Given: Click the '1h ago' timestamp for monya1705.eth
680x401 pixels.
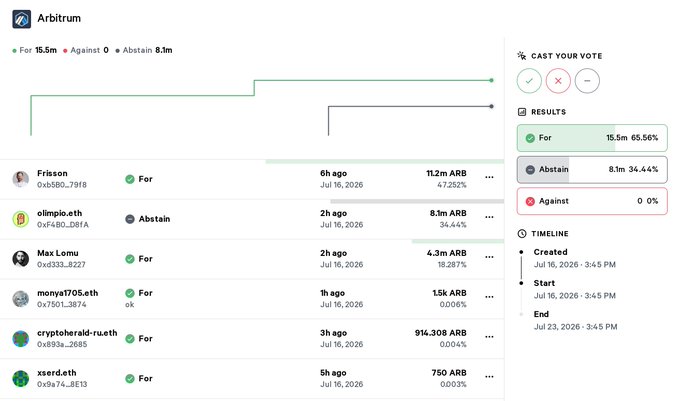Looking at the screenshot, I should [x=332, y=293].
